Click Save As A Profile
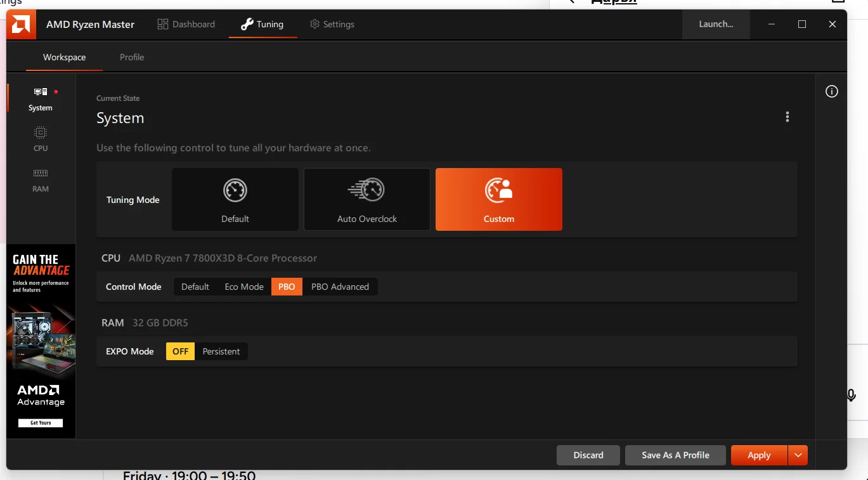The image size is (868, 480). 675,455
